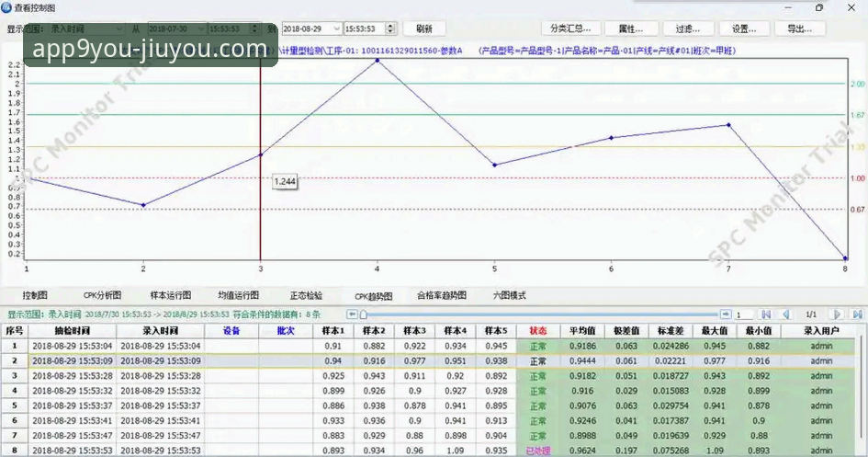
Task: Click the 设置... button
Action: (744, 29)
